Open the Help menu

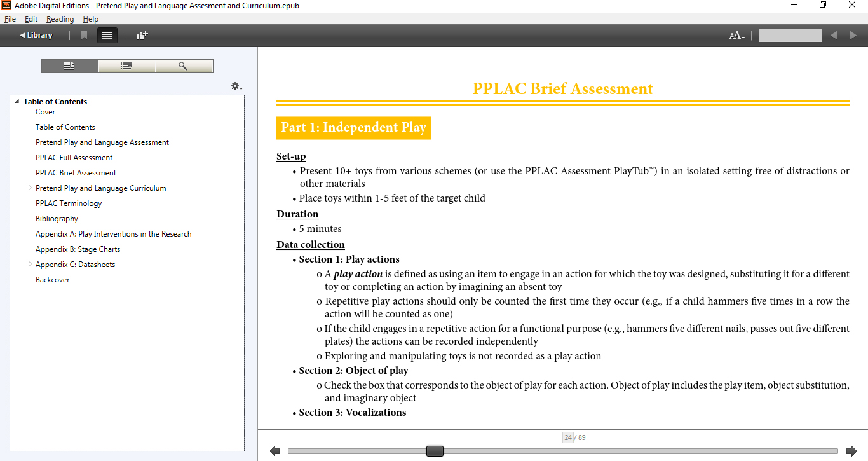click(x=91, y=19)
